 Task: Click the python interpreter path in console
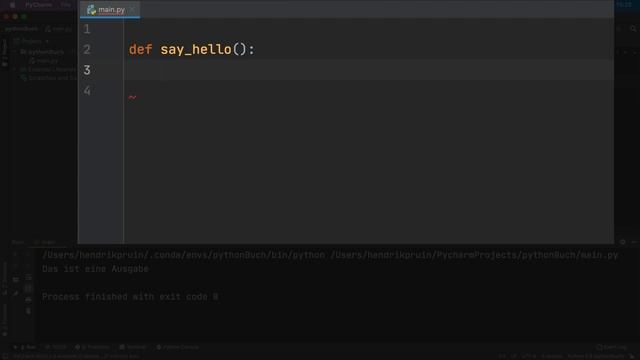184,255
